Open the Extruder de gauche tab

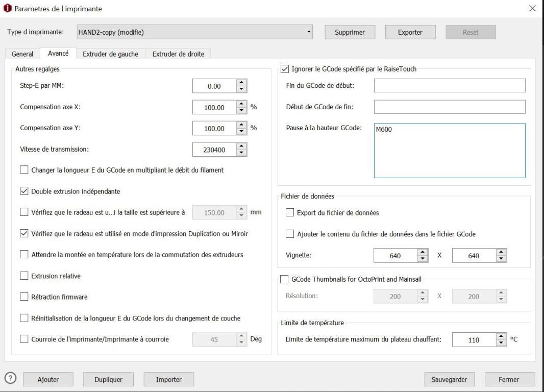coord(110,54)
